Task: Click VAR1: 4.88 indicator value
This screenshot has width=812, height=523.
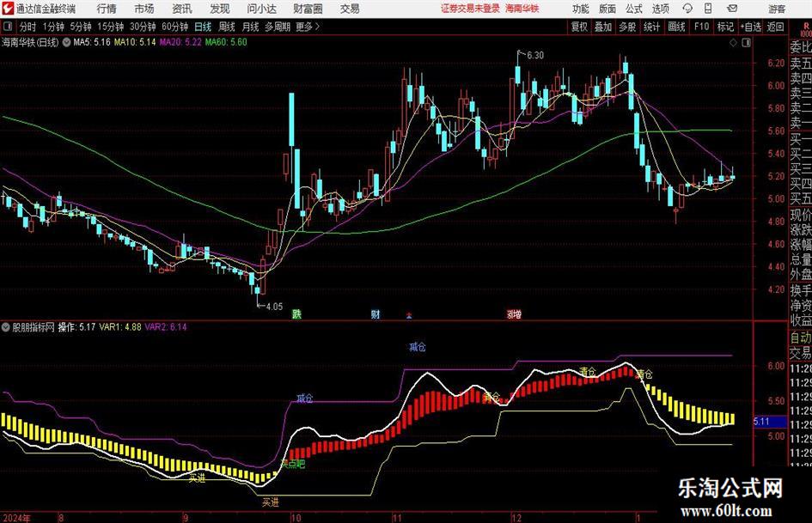Action: click(x=120, y=327)
